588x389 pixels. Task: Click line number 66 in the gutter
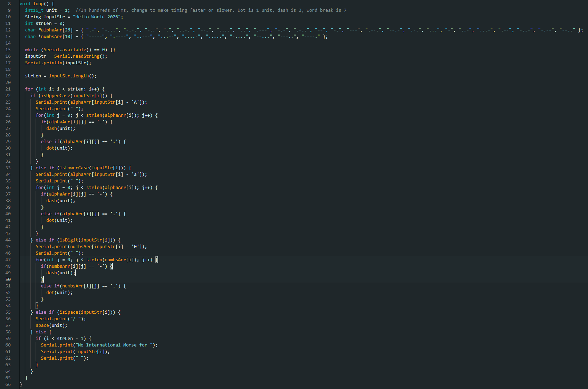tap(8, 385)
